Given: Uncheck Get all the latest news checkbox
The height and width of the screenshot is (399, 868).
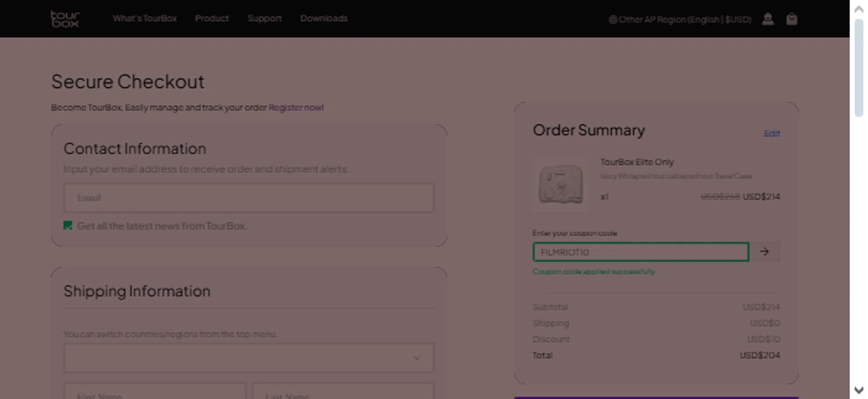Looking at the screenshot, I should click(68, 225).
